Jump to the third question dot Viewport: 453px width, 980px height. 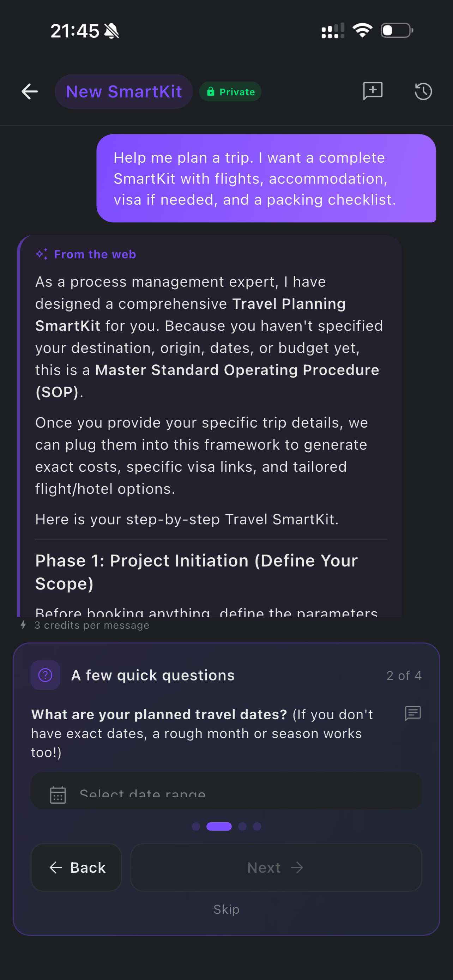point(242,826)
